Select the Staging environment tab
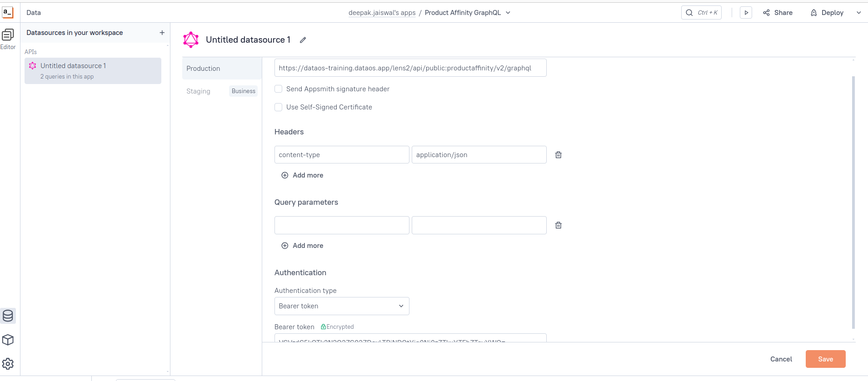The width and height of the screenshot is (868, 381). pos(199,91)
